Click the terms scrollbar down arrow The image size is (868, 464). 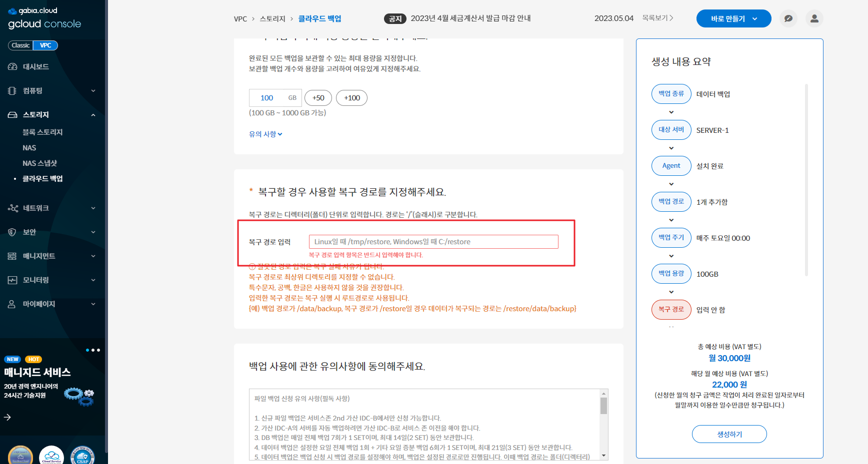tap(604, 456)
